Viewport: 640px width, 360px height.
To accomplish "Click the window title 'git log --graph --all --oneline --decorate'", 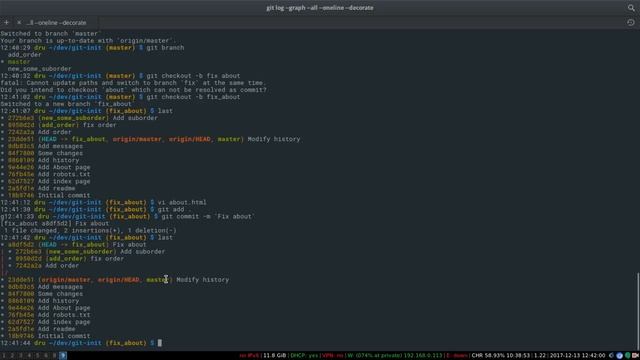I will tap(320, 8).
